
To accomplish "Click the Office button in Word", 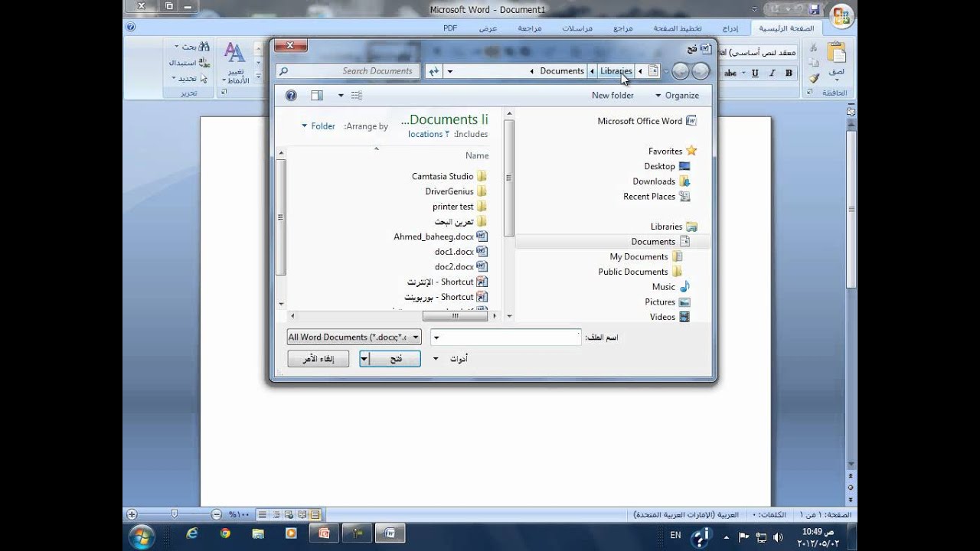I will pos(842,17).
